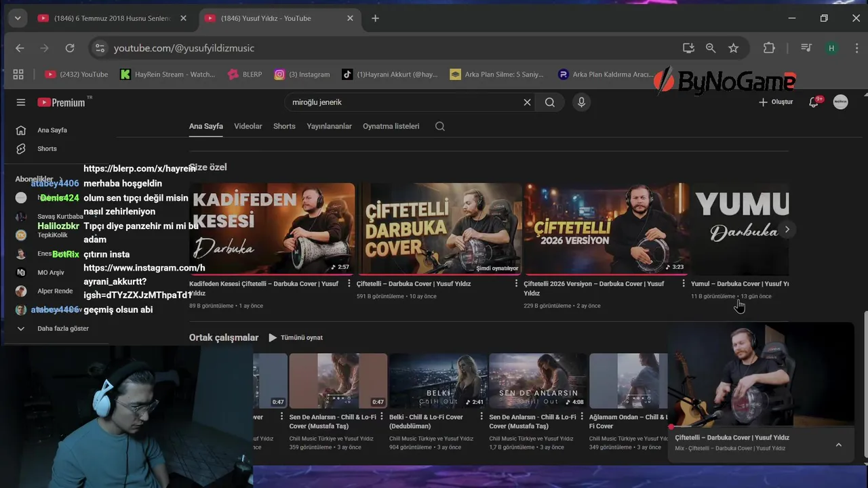Viewport: 868px width, 488px height.
Task: Select the Yayınlananlar channel tab
Action: (329, 126)
